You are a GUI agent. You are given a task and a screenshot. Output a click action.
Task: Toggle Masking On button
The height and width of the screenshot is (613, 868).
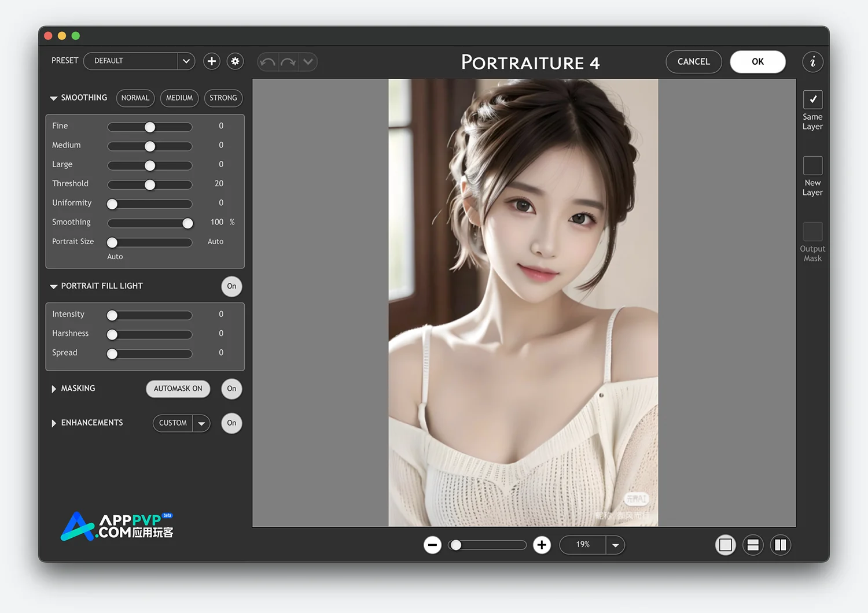231,389
